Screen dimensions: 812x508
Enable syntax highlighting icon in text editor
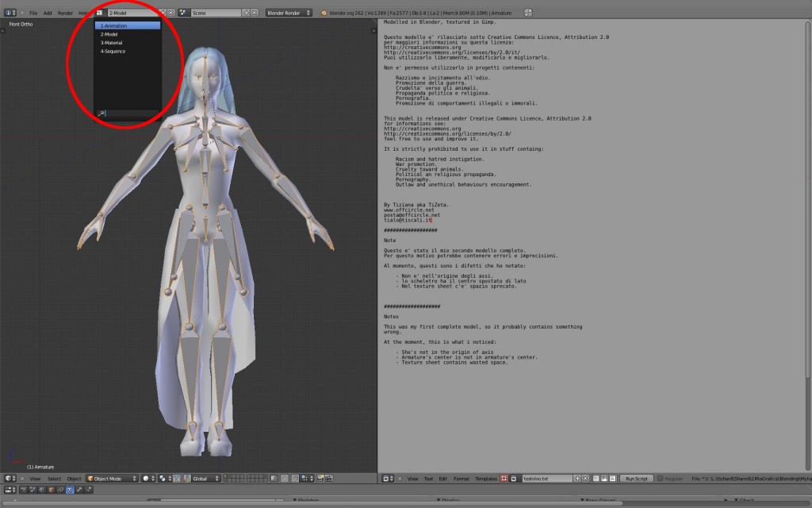click(611, 478)
